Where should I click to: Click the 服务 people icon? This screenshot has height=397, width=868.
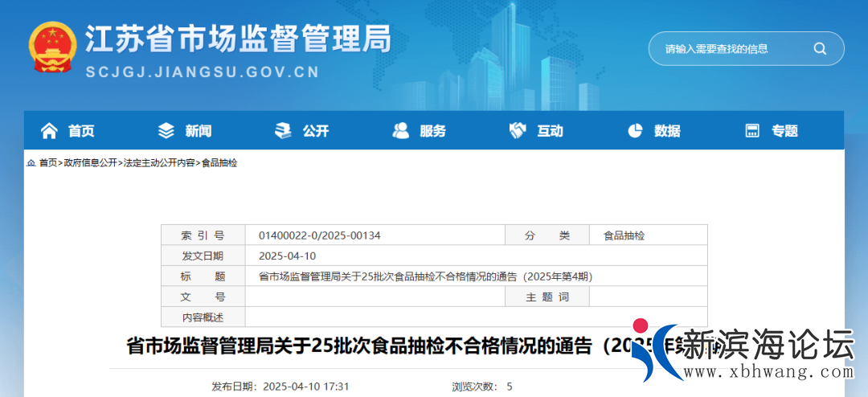click(400, 131)
